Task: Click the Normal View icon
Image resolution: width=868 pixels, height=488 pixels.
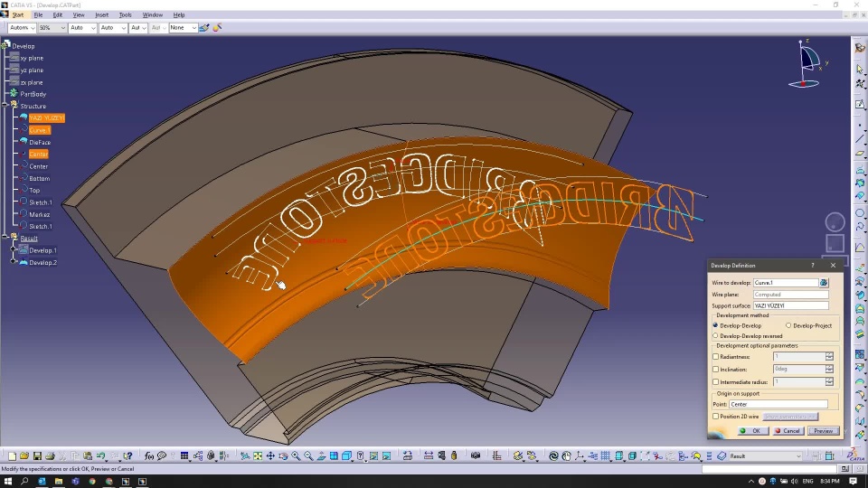Action: coord(321,455)
